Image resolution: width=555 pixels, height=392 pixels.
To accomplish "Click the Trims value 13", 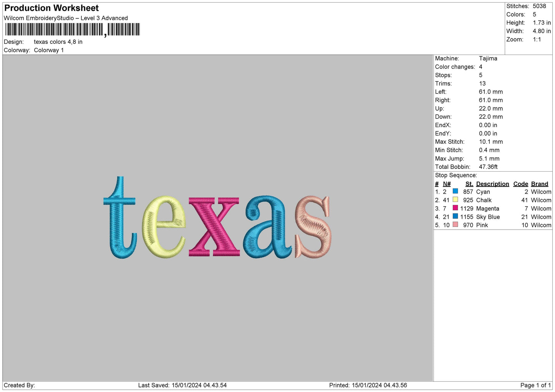I will 482,84.
